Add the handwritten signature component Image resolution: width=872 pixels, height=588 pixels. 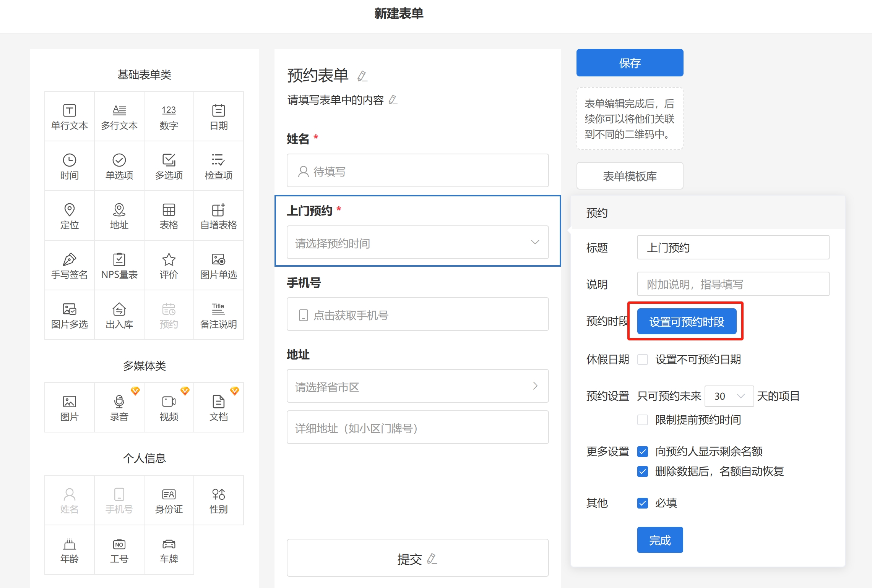pos(70,266)
